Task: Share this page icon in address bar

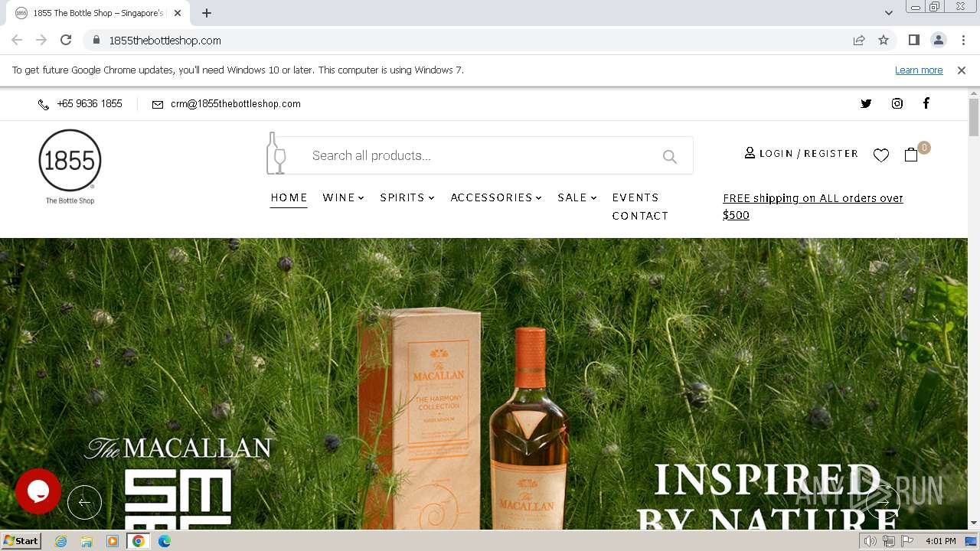Action: 859,40
